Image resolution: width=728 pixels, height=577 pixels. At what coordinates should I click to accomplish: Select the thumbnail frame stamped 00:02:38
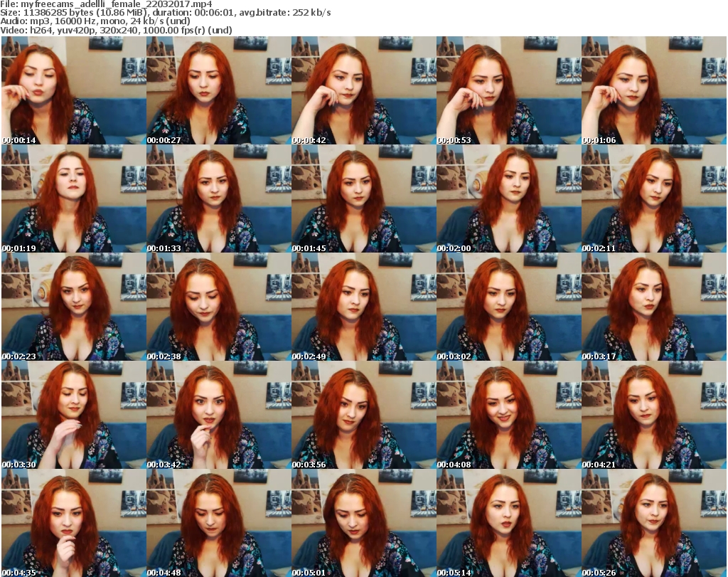[x=219, y=307]
